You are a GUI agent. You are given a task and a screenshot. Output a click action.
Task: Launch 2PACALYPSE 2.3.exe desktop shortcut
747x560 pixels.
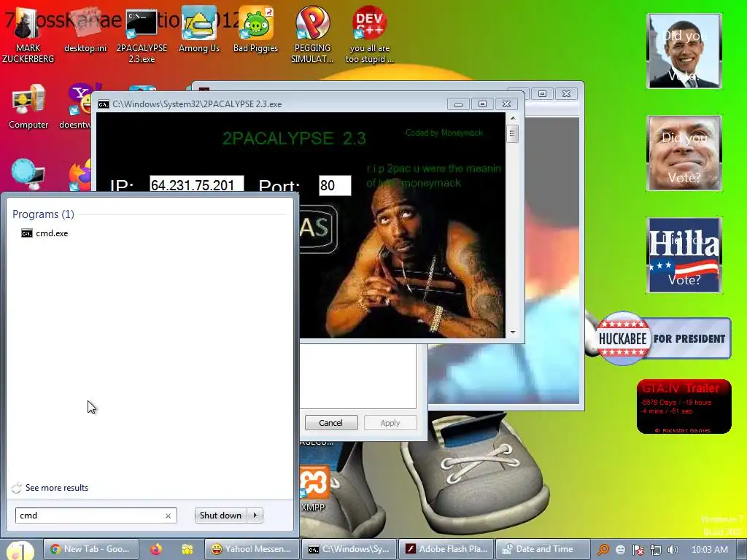(142, 36)
